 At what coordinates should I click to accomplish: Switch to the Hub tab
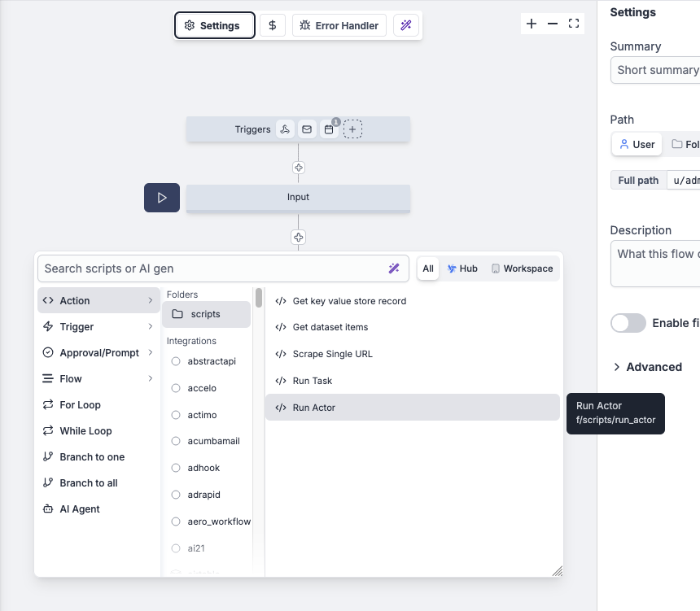click(x=462, y=268)
